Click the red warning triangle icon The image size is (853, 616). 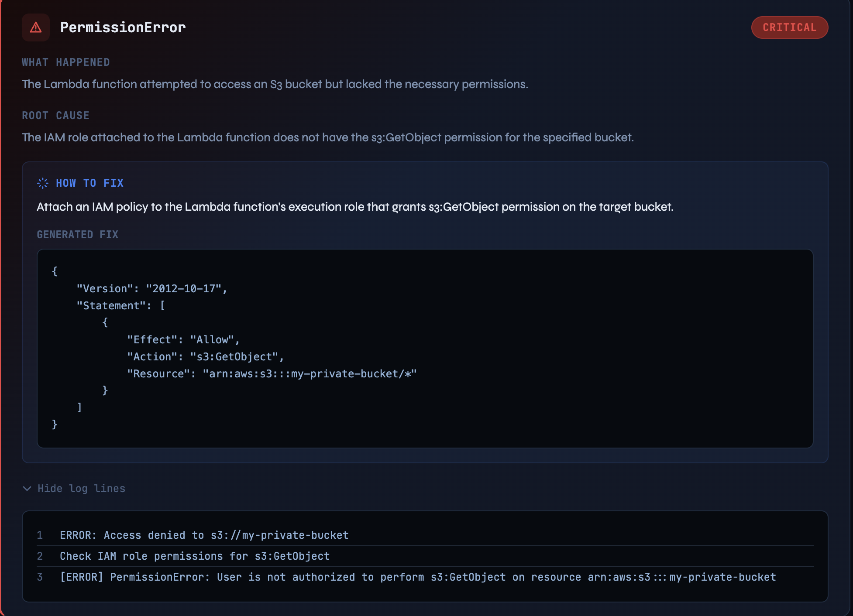(36, 27)
